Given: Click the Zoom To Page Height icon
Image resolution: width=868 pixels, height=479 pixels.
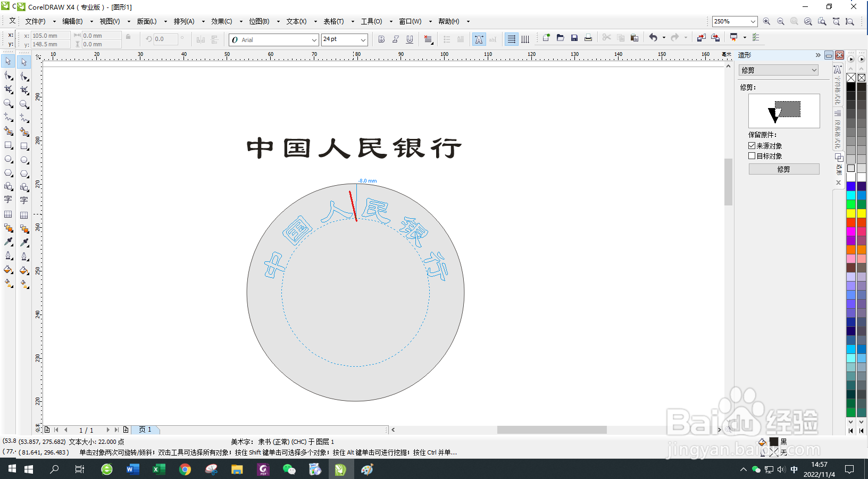Looking at the screenshot, I should pos(850,21).
